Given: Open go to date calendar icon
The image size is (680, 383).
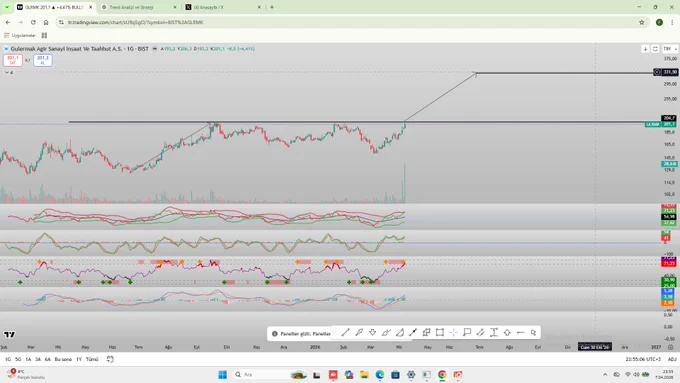Looking at the screenshot, I should click(x=110, y=359).
